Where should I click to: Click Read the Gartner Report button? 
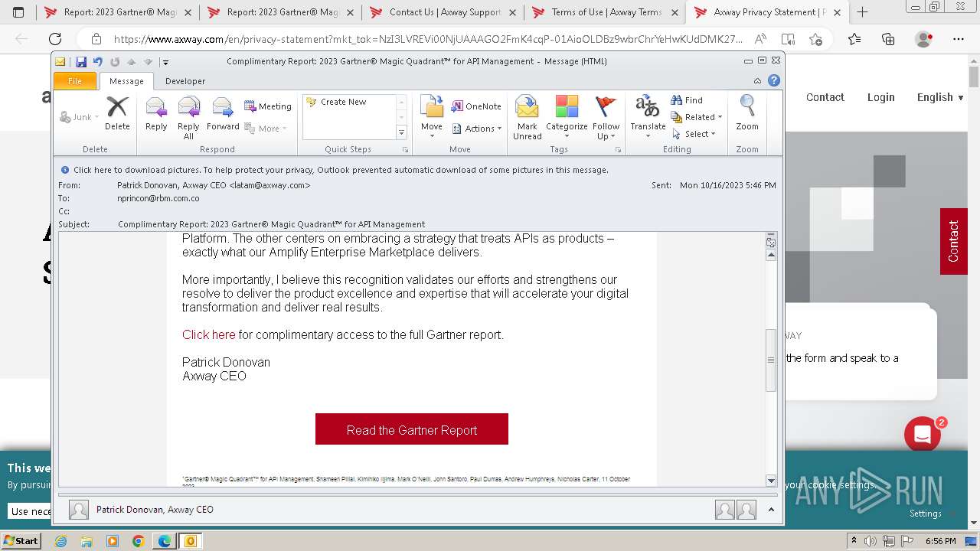click(412, 429)
